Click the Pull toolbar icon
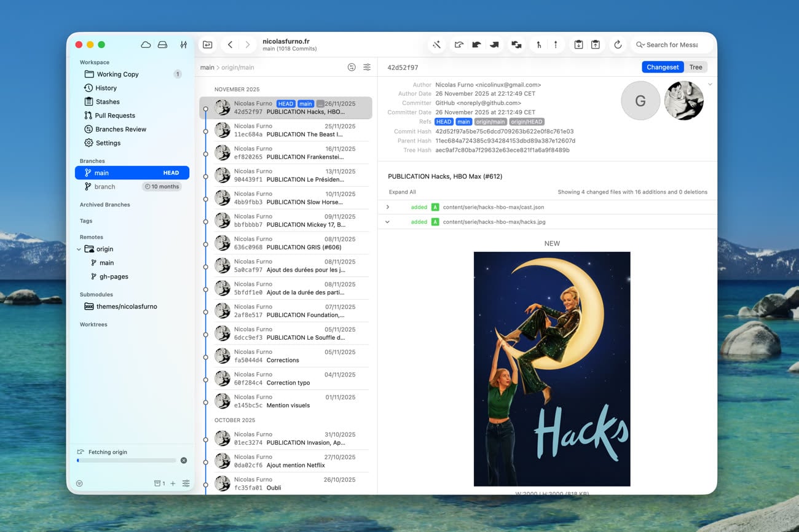The height and width of the screenshot is (532, 799). tap(476, 45)
